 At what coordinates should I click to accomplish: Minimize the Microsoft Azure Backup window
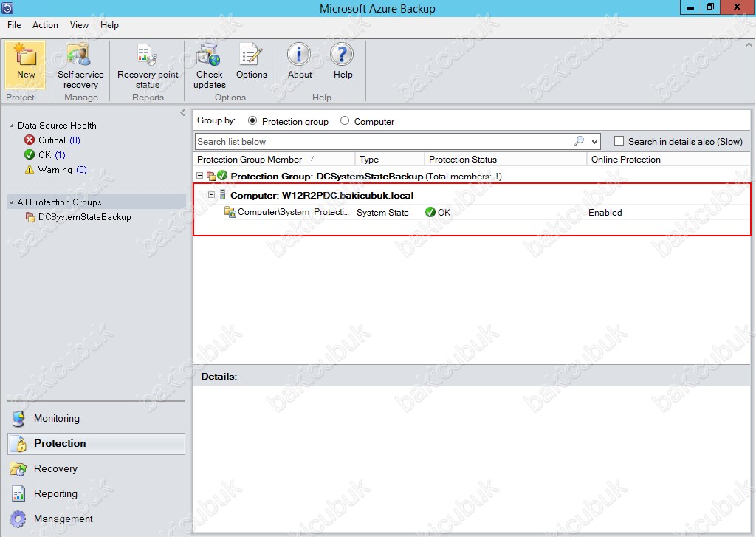point(691,7)
